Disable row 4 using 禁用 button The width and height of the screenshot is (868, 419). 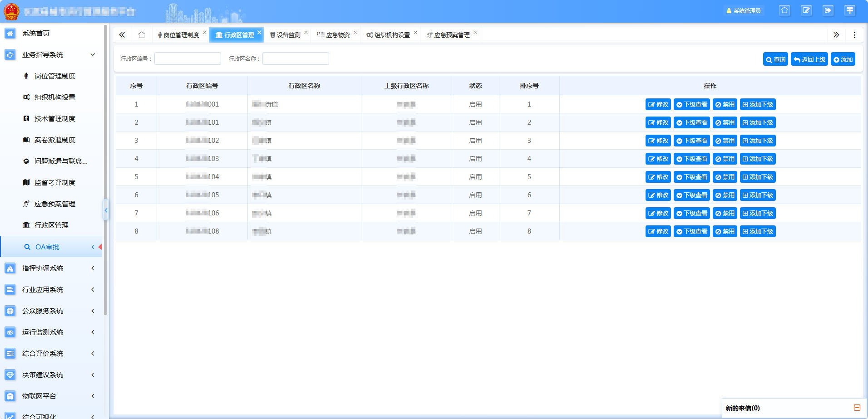click(725, 159)
